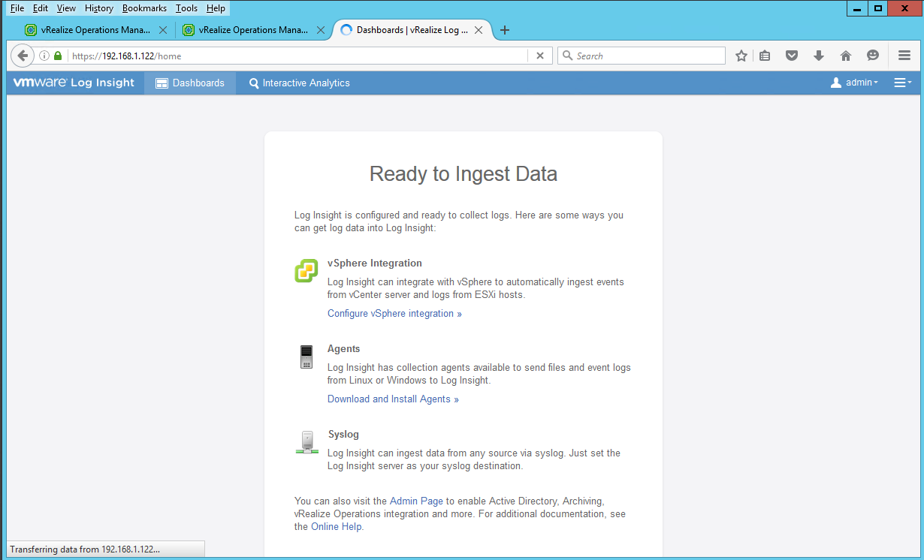Open the File menu
Image resolution: width=924 pixels, height=560 pixels.
coord(17,8)
